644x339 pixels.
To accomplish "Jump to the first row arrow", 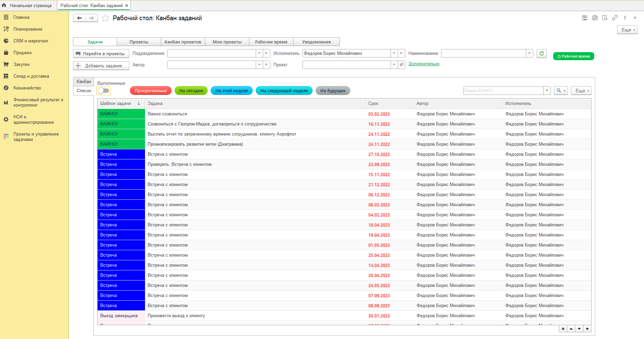I will [563, 329].
